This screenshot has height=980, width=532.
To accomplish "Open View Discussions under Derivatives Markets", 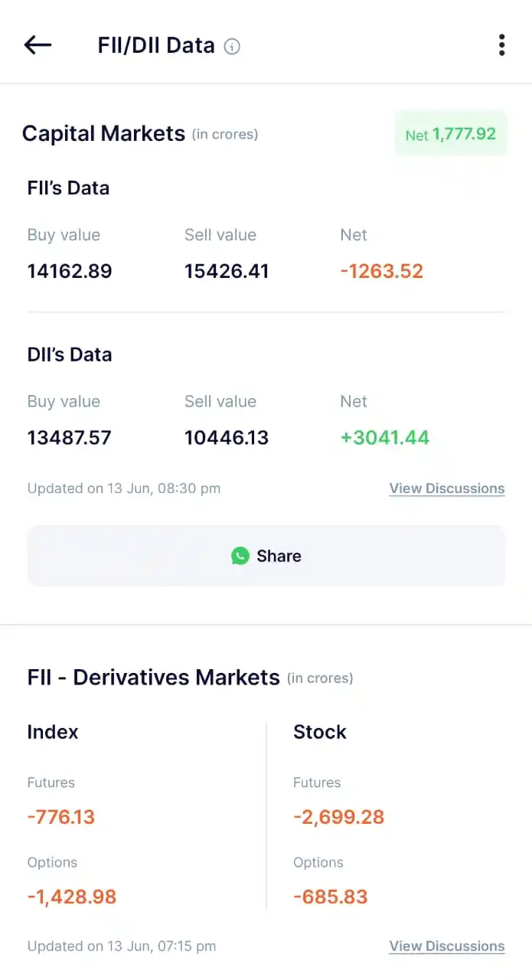I will pyautogui.click(x=447, y=946).
